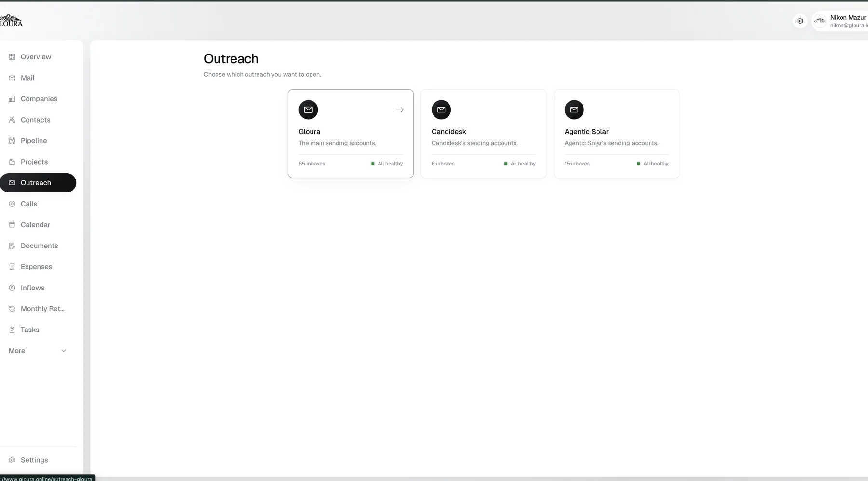Open the Overview menu item
This screenshot has height=481, width=868.
38,57
